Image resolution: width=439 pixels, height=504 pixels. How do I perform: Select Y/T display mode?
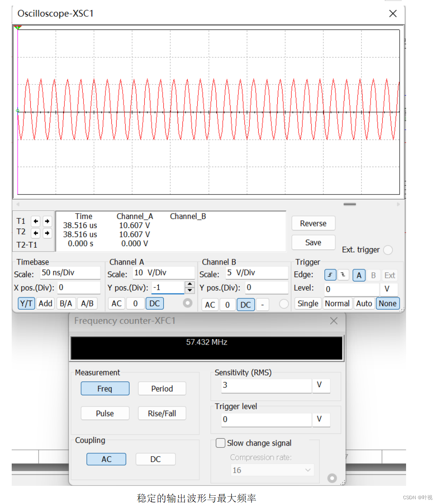click(26, 304)
